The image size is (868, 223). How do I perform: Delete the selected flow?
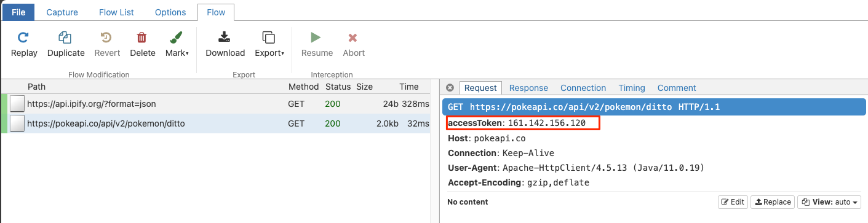click(143, 45)
